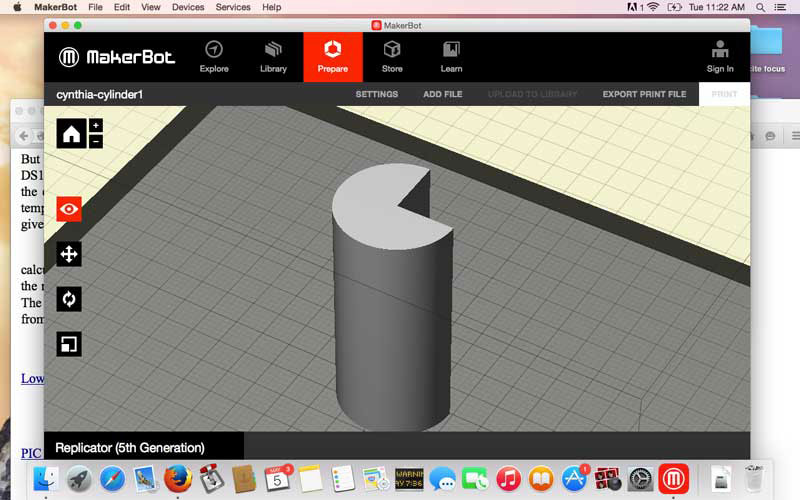Click the battery status icon
The width and height of the screenshot is (800, 500).
click(x=674, y=7)
